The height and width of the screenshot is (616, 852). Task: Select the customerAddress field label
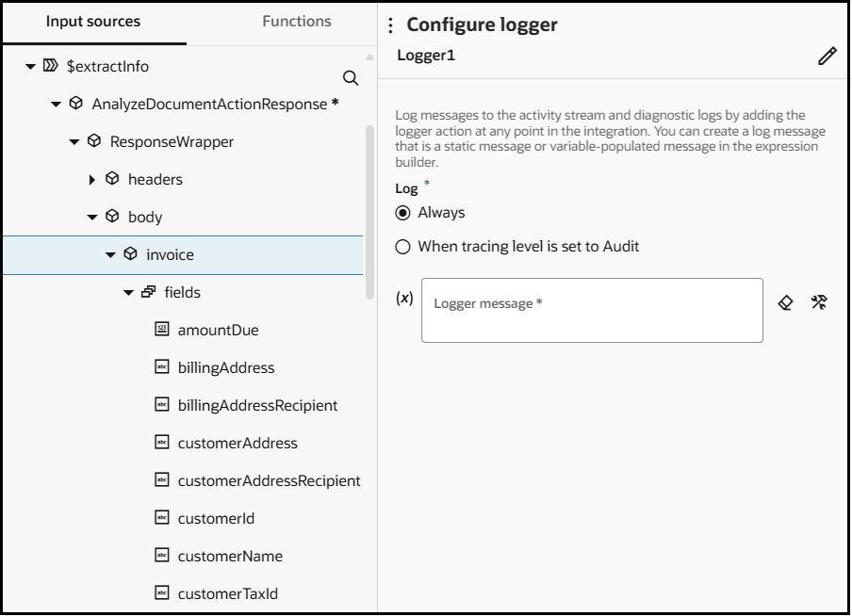coord(238,443)
